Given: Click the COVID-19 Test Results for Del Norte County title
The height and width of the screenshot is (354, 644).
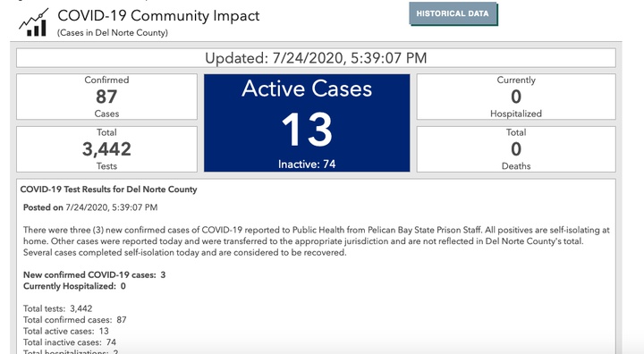Looking at the screenshot, I should coord(108,190).
